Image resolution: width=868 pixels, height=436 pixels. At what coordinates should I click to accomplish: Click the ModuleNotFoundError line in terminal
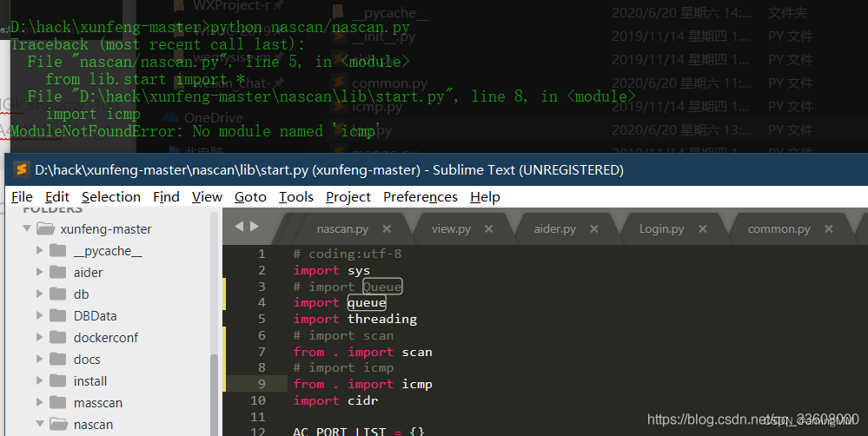[195, 131]
